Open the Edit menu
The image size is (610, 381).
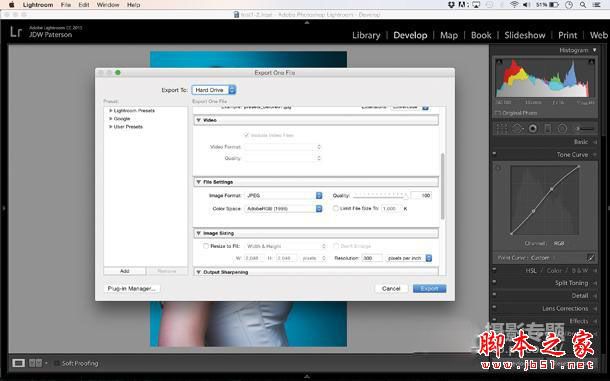point(84,5)
